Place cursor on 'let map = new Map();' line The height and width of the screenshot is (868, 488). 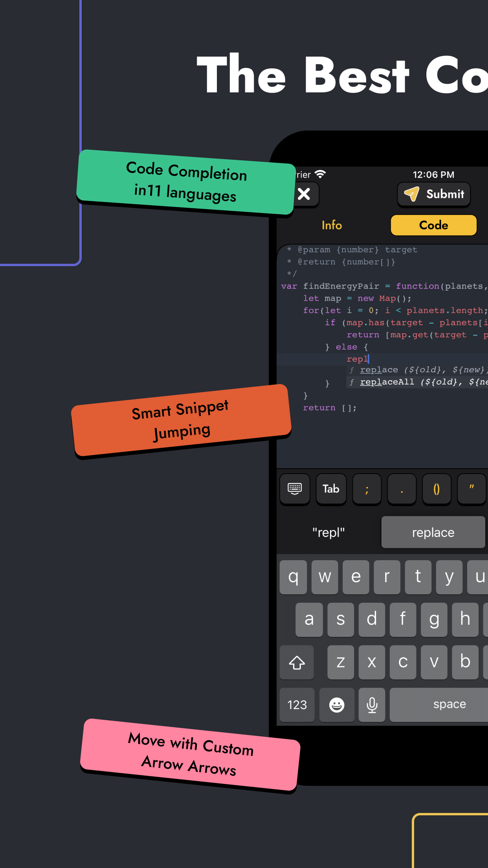click(357, 298)
